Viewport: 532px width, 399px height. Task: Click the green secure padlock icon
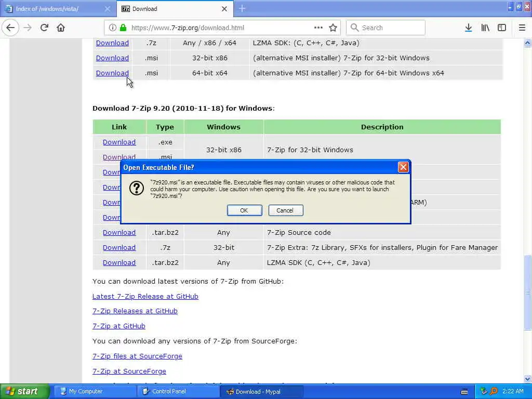point(123,28)
